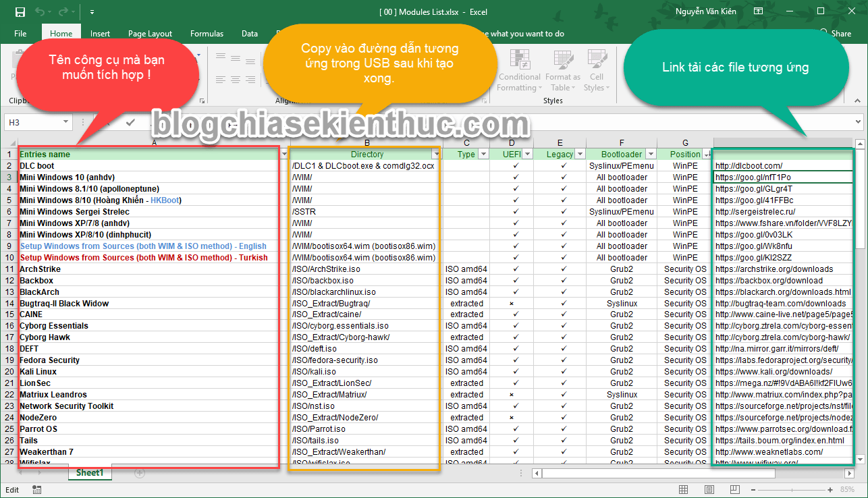Switch to the Formulas tab
Viewport: 868px width, 498px height.
tap(207, 34)
